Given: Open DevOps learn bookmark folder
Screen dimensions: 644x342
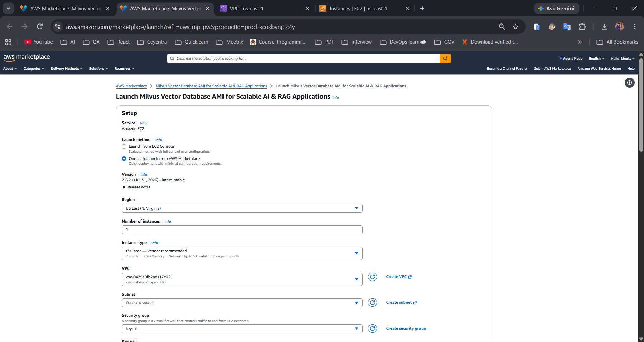Looking at the screenshot, I should (x=403, y=42).
